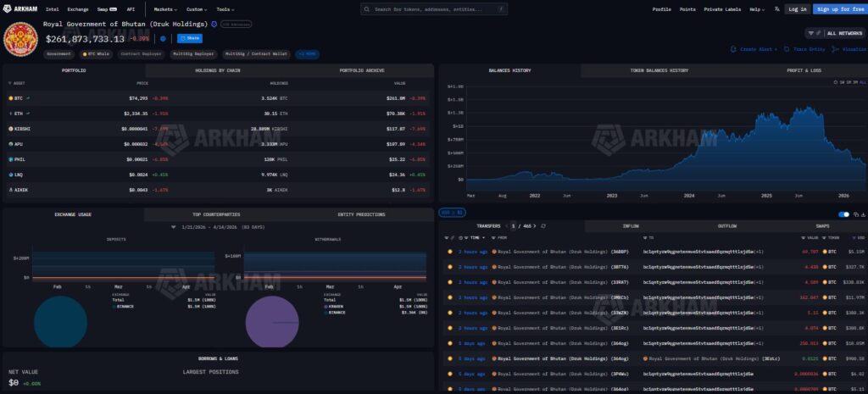Click the refresh icon next to transfers pagination
Viewport: 868px width, 394px height.
point(542,226)
